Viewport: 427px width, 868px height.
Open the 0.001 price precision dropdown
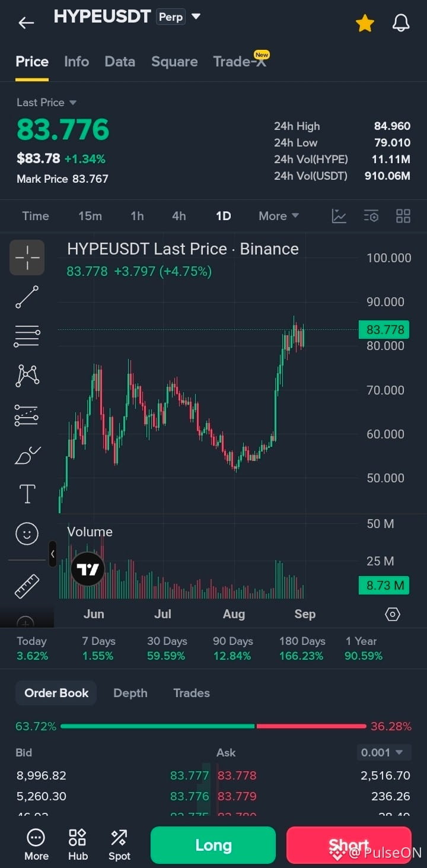click(x=383, y=752)
